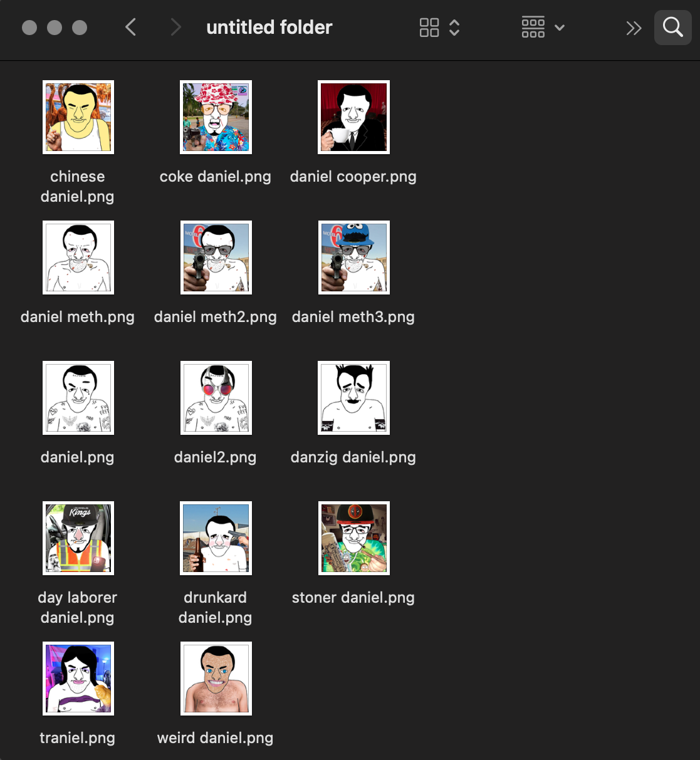
Task: Close the untitled folder window
Action: tap(29, 28)
